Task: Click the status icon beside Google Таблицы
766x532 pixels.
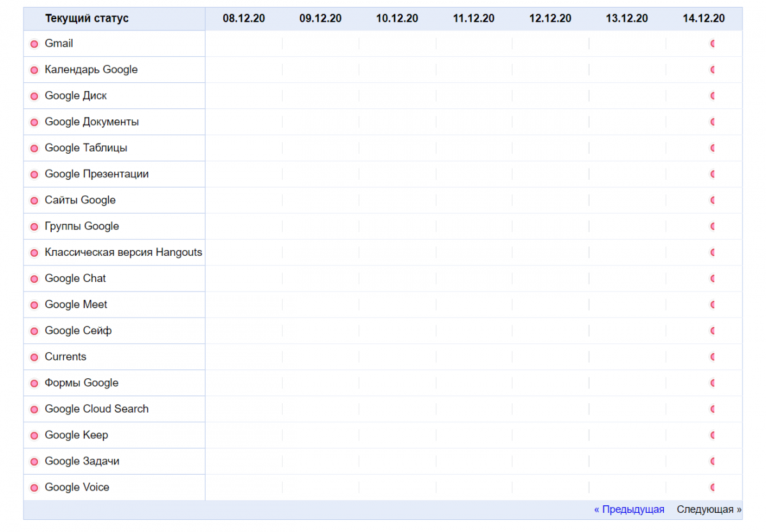Action: (34, 149)
